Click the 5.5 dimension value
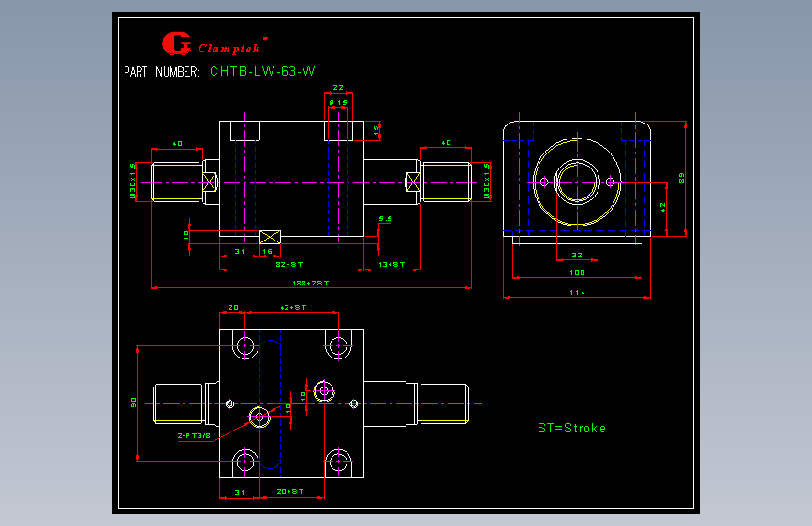812x526 pixels. pos(385,218)
